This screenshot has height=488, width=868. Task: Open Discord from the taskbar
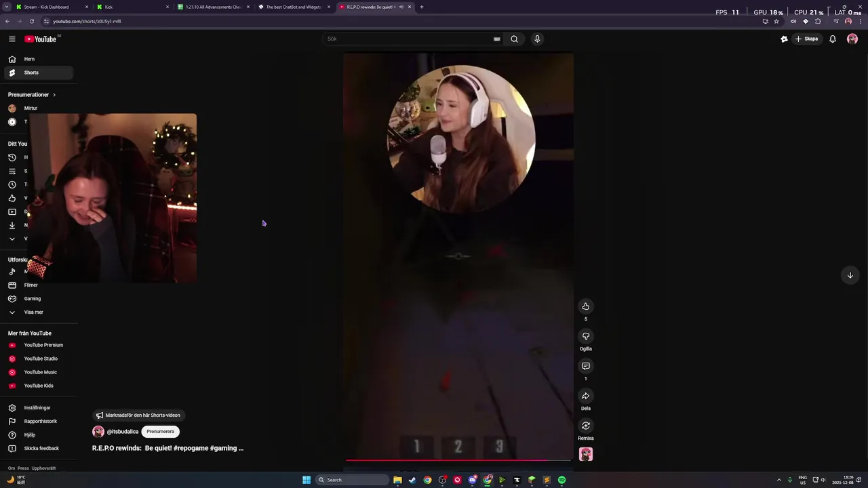(472, 480)
